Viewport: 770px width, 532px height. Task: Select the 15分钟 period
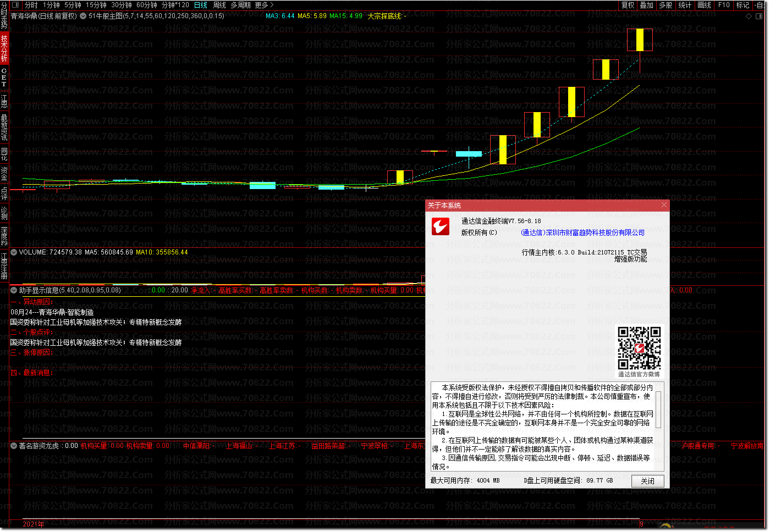point(96,5)
